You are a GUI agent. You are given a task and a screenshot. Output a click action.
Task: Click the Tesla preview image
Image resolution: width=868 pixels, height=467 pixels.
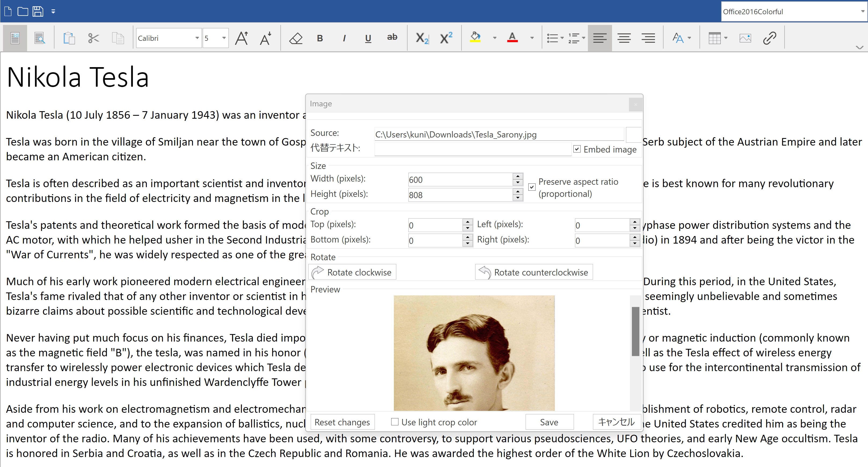point(474,353)
